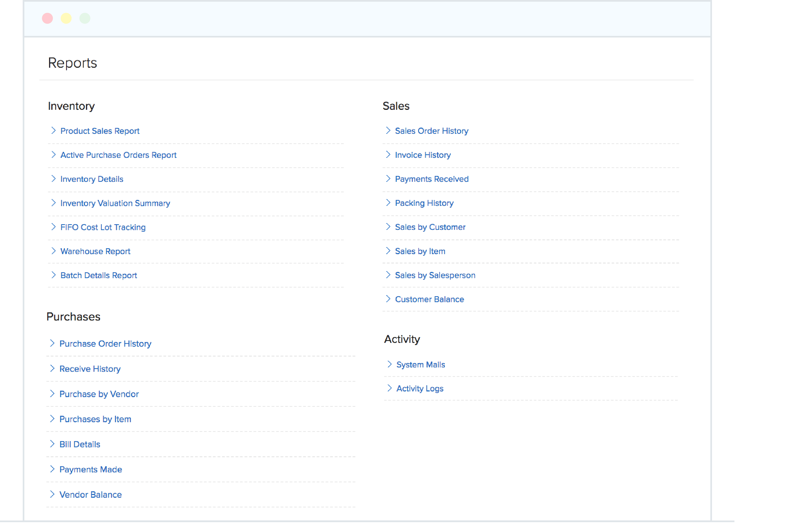Open the System Mails report
This screenshot has width=794, height=532.
tap(420, 364)
